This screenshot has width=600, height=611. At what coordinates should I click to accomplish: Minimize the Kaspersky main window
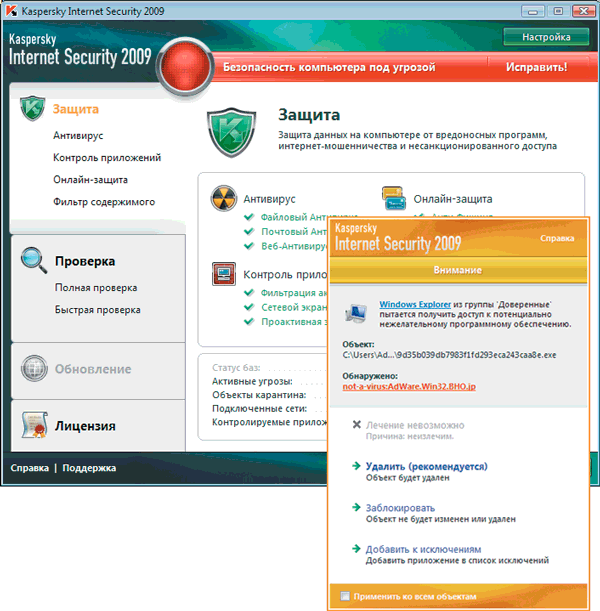[533, 11]
